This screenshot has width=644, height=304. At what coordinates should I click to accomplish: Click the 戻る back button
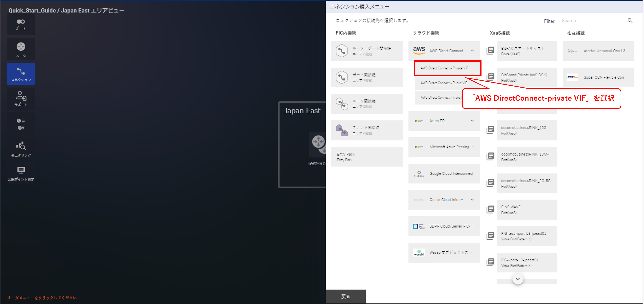(x=345, y=296)
